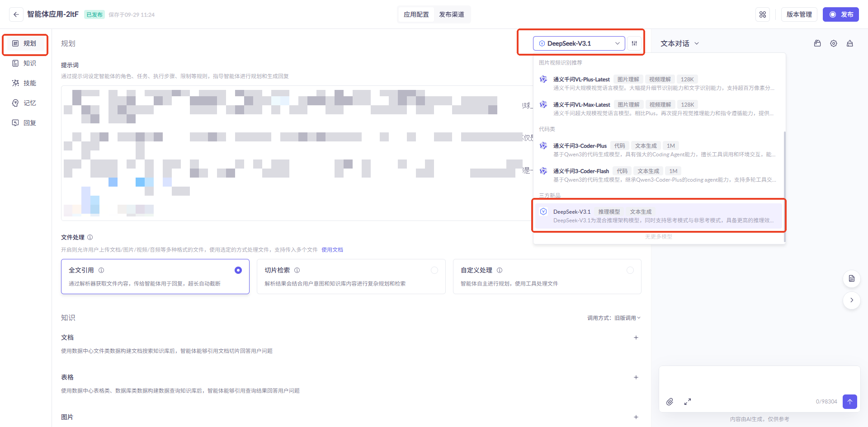
Task: Collapse the chat panel with the right chevron
Action: (852, 300)
